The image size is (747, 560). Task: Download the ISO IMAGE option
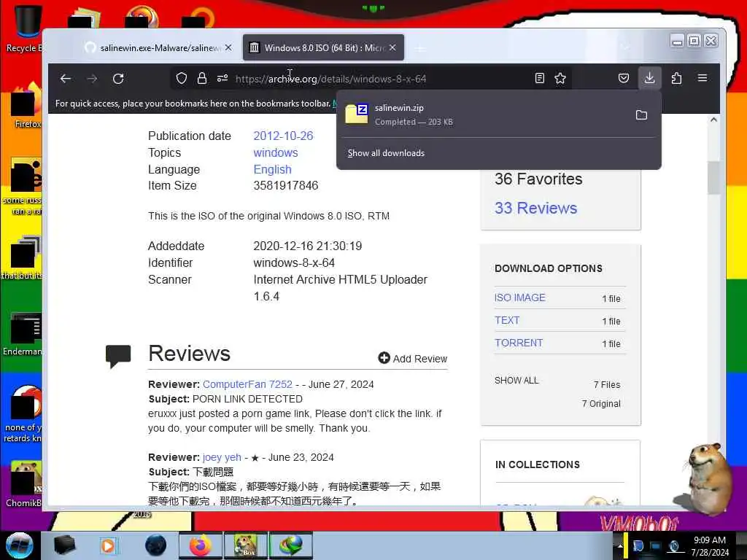[x=519, y=297]
